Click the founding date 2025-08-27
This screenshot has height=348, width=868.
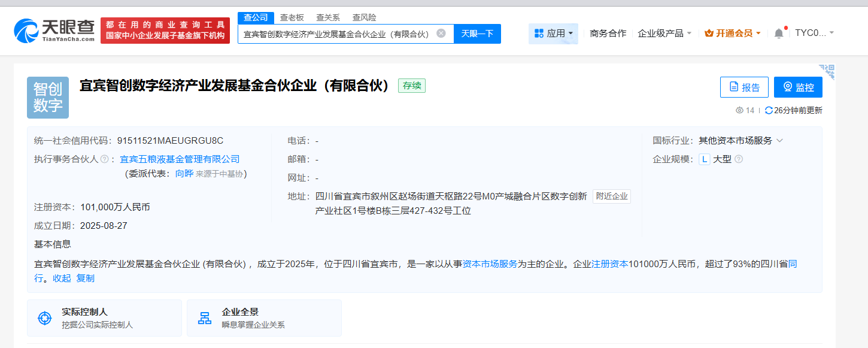pos(104,226)
